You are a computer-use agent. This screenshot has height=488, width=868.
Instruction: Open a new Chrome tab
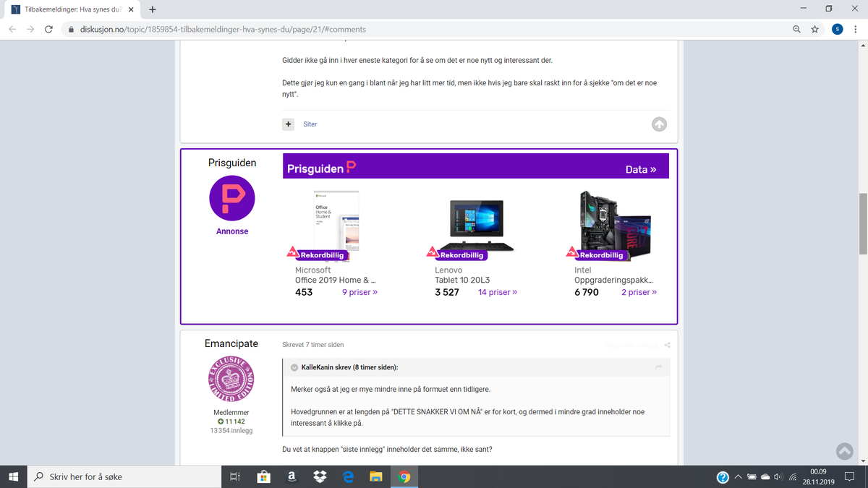click(x=153, y=9)
